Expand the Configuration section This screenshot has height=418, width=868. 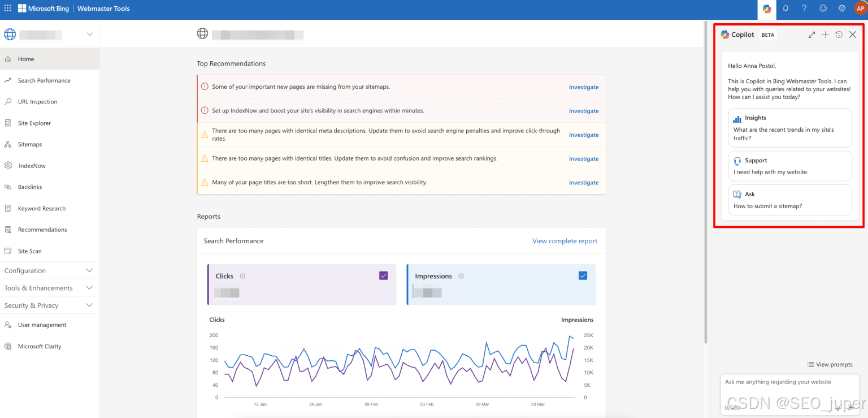pyautogui.click(x=50, y=270)
